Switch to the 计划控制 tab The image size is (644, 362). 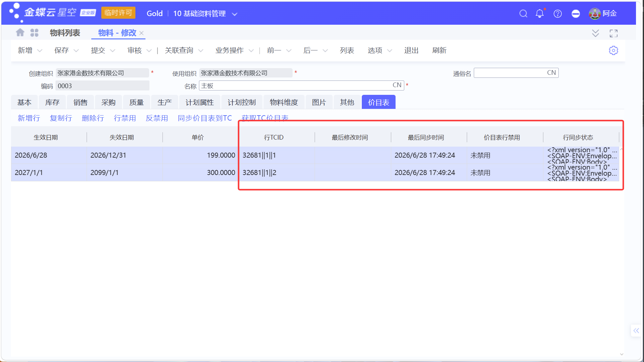(x=242, y=102)
